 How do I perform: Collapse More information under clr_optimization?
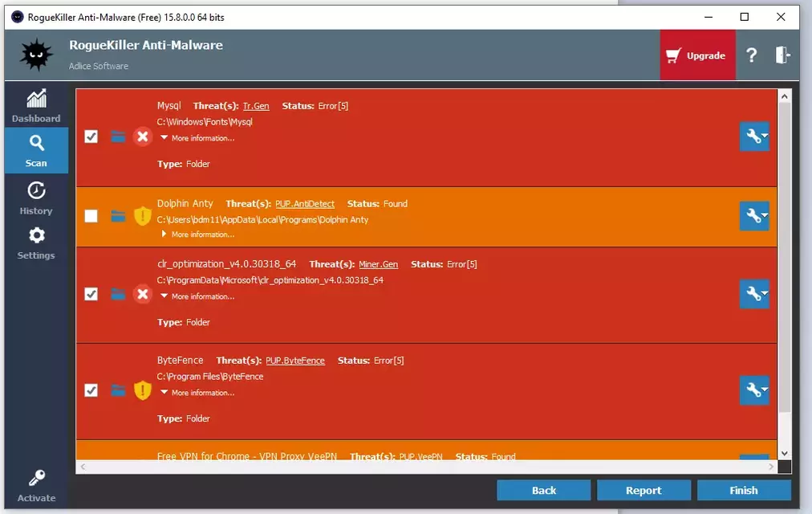(197, 296)
